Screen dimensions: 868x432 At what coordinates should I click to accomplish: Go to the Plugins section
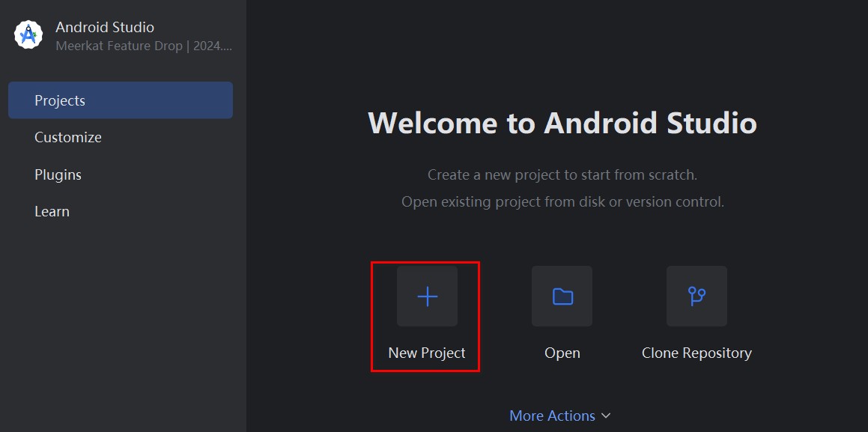(x=58, y=174)
